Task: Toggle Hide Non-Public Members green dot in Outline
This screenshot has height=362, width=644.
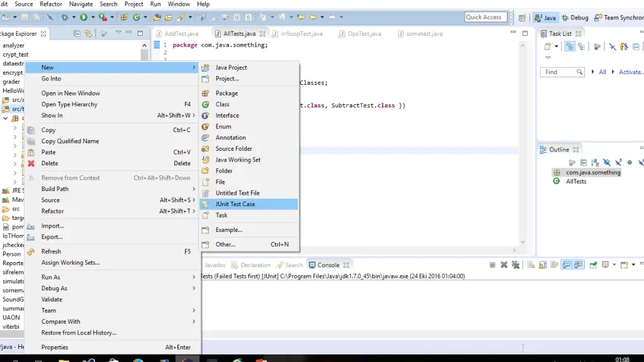Action: coord(630,163)
